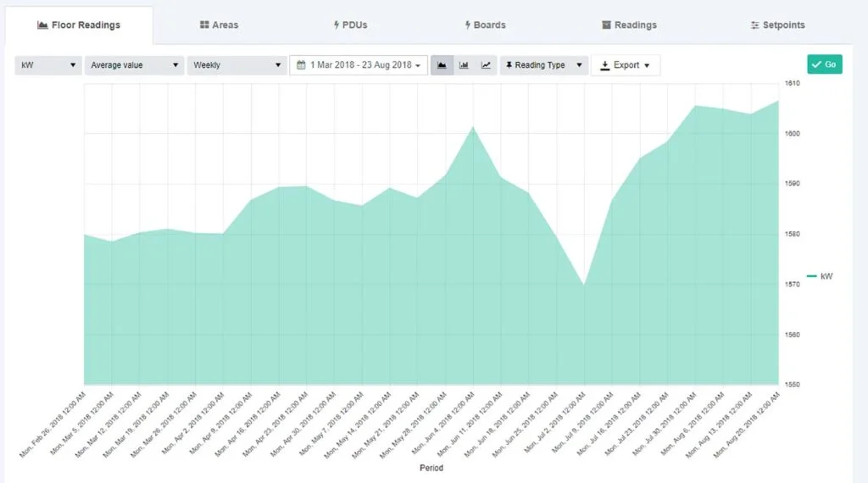The height and width of the screenshot is (483, 868).
Task: Click the calendar icon in date range
Action: (301, 65)
